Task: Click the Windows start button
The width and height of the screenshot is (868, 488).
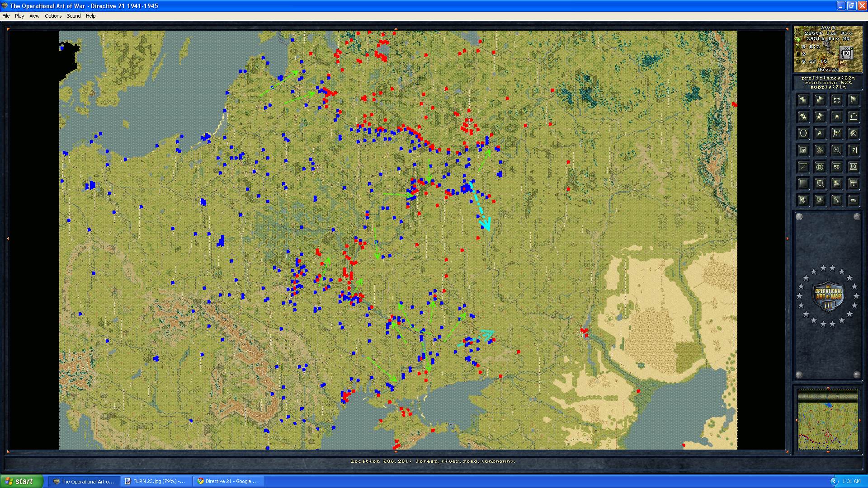Action: tap(22, 481)
